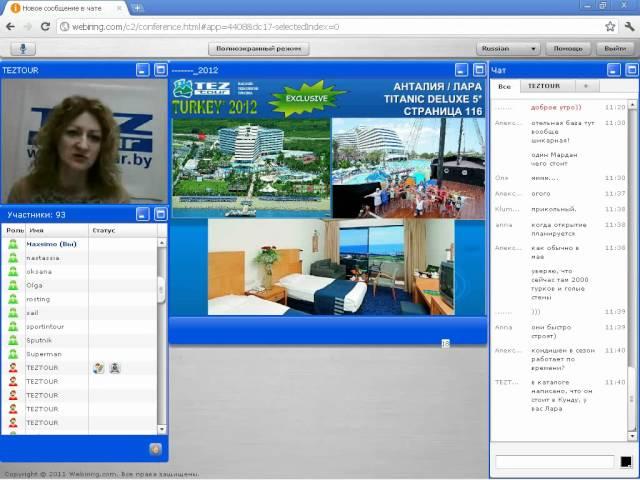640x480 pixels.
Task: Click the chat message input field
Action: [554, 462]
